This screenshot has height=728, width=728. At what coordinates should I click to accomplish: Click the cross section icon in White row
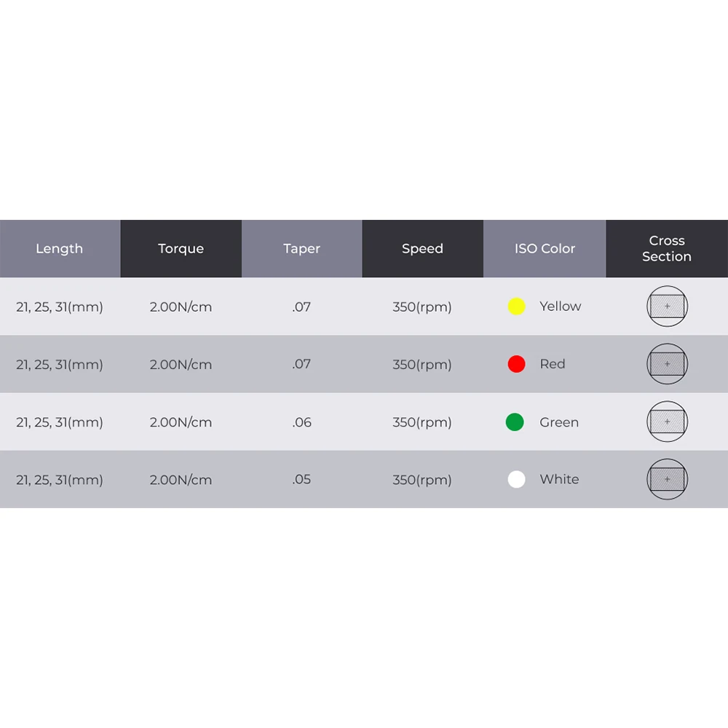[667, 479]
